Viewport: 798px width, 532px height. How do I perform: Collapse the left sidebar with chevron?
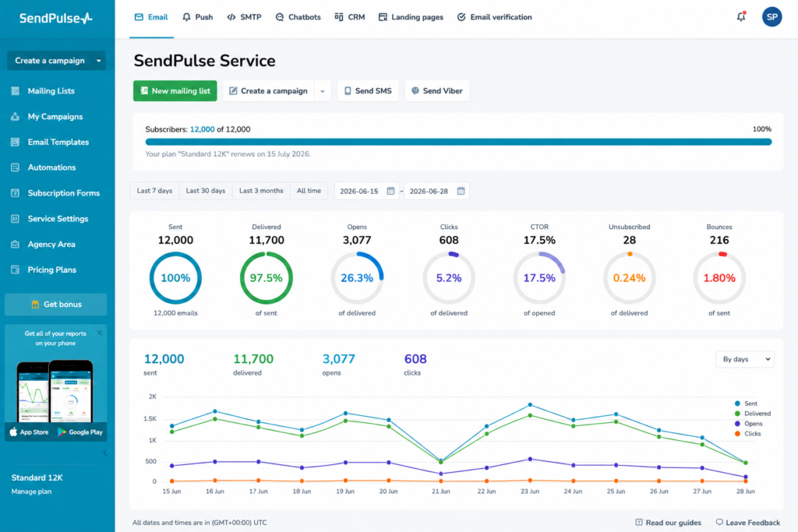tap(105, 453)
